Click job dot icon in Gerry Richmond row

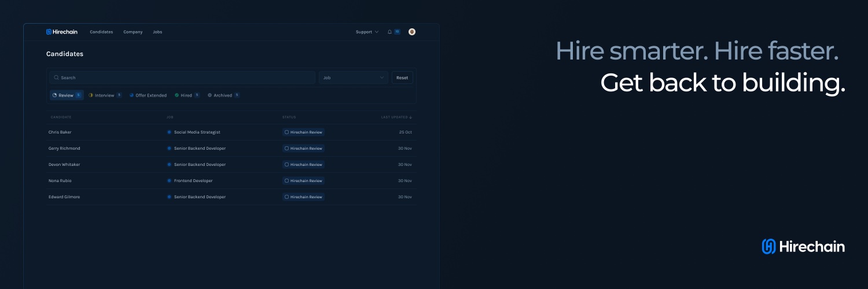[169, 149]
